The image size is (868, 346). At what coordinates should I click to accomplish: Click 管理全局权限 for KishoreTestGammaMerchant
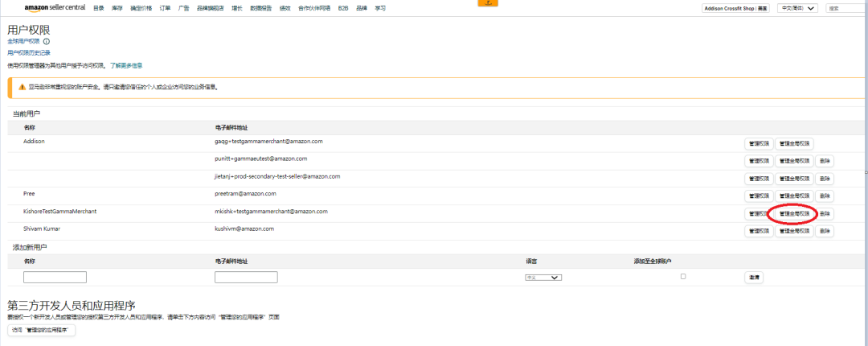point(794,213)
